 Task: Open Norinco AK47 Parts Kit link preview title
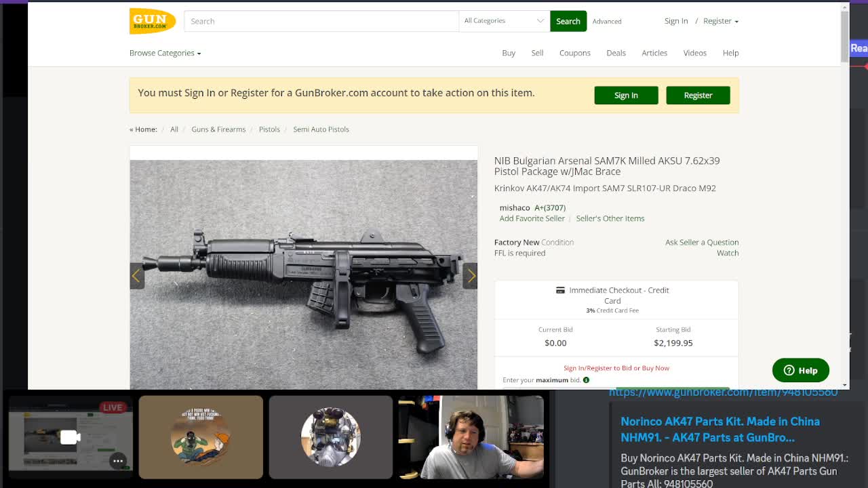[720, 430]
